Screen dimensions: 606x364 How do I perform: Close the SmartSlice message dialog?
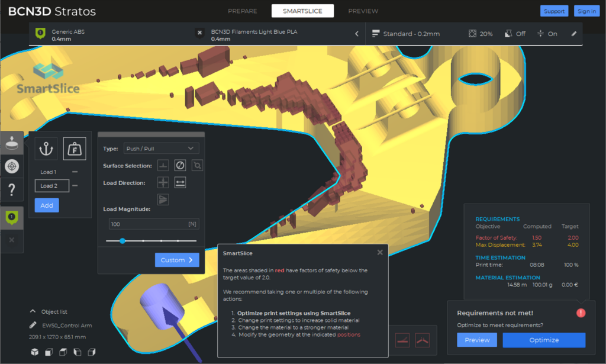(x=380, y=252)
